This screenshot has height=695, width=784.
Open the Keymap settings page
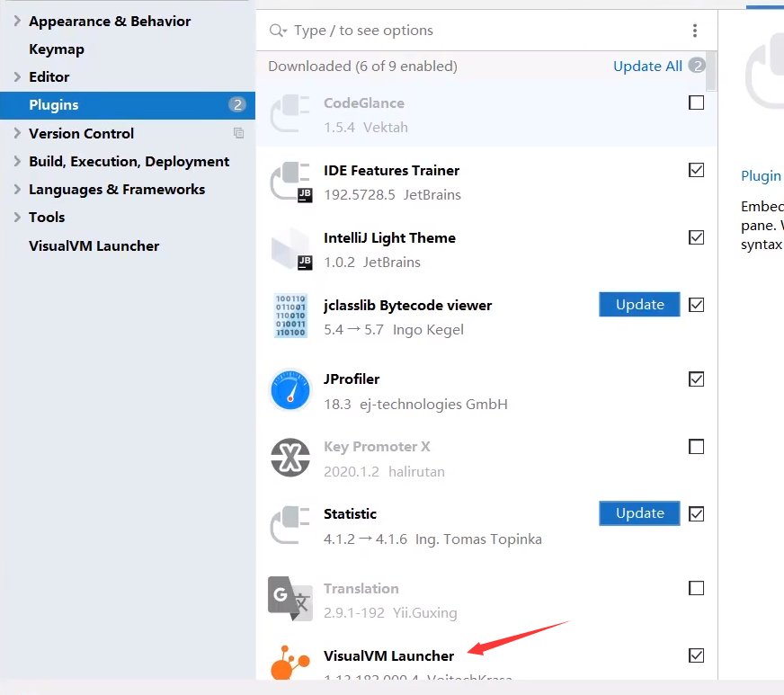pos(57,49)
